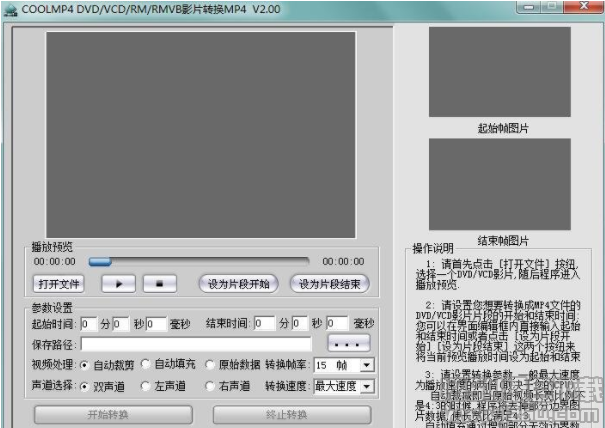Close the COOLMP4 window
Viewport: 605px width, 428px height.
click(x=584, y=7)
